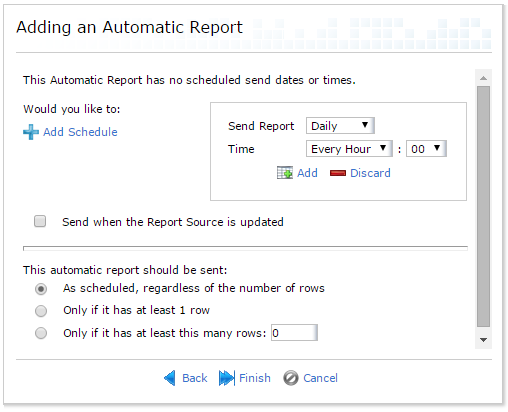This screenshot has height=412, width=508.
Task: Enable Send when Report Source is updated
Action: tap(40, 221)
